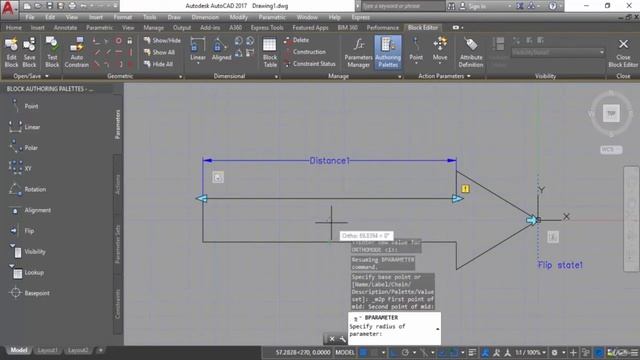
Task: Select Point parameter in authoring palette
Action: click(x=24, y=106)
